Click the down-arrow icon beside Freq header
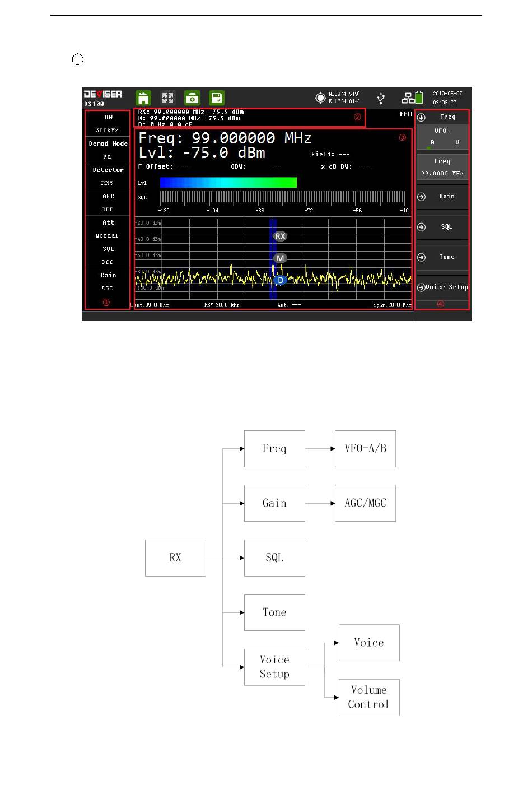The width and height of the screenshot is (532, 789). coord(422,117)
